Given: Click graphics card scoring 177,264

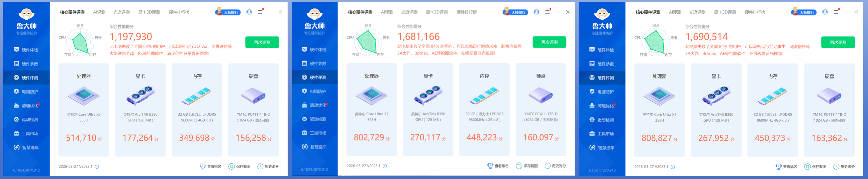Looking at the screenshot, I should point(140,110).
